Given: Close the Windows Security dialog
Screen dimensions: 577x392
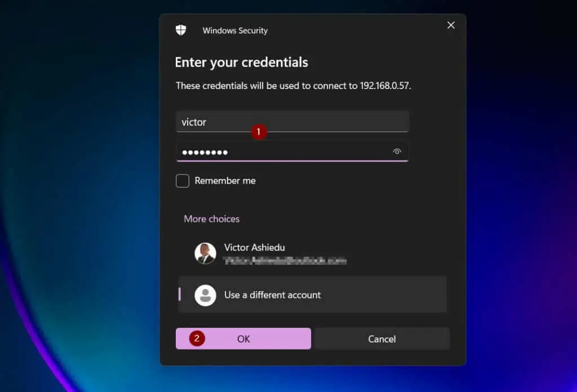Looking at the screenshot, I should pyautogui.click(x=451, y=25).
